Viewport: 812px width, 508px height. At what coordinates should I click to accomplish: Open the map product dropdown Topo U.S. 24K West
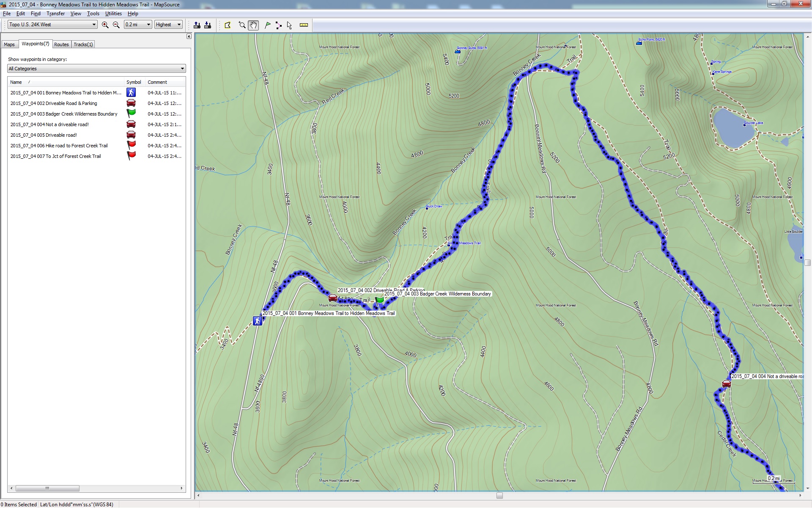[x=53, y=25]
